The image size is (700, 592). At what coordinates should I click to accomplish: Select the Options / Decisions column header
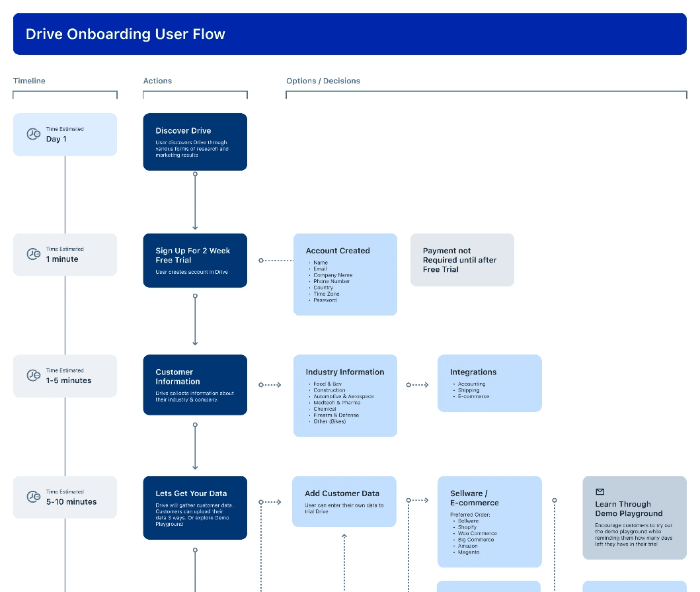tap(323, 81)
